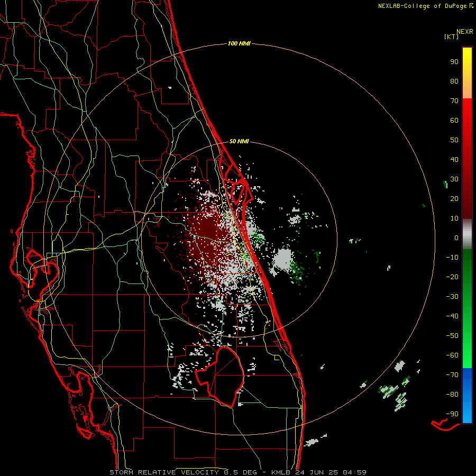Click the NEXR label above the scale
The width and height of the screenshot is (476, 476).
[x=465, y=31]
